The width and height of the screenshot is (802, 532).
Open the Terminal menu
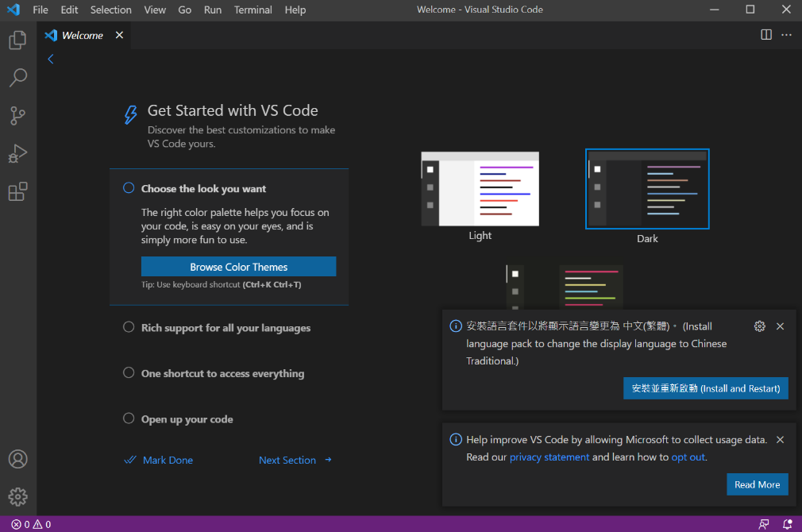(x=253, y=10)
